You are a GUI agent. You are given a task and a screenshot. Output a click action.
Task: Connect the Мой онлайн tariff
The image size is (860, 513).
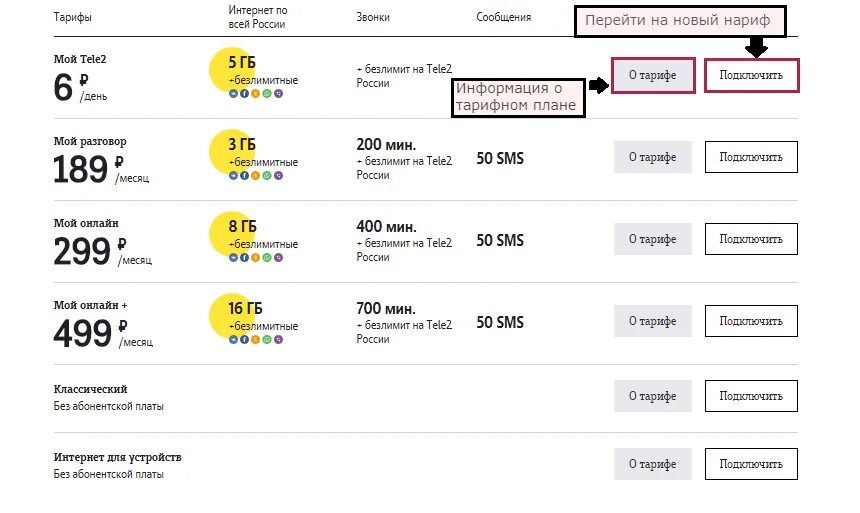point(751,239)
